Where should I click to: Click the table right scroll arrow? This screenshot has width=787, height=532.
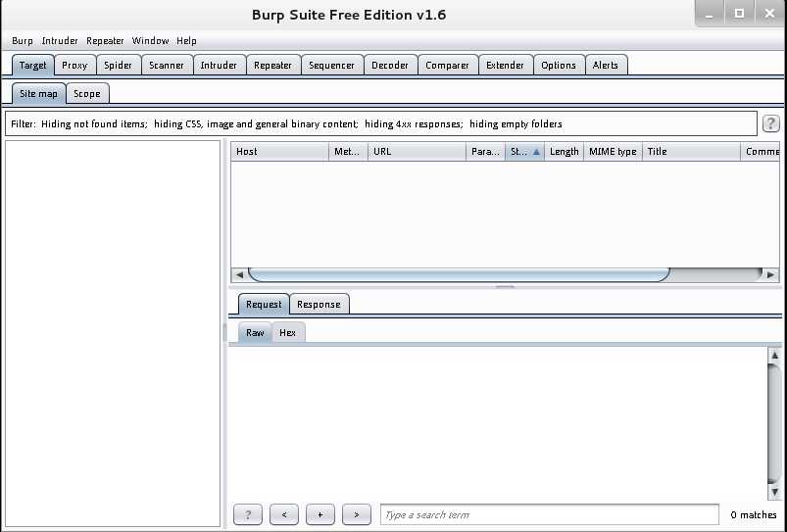click(x=770, y=274)
